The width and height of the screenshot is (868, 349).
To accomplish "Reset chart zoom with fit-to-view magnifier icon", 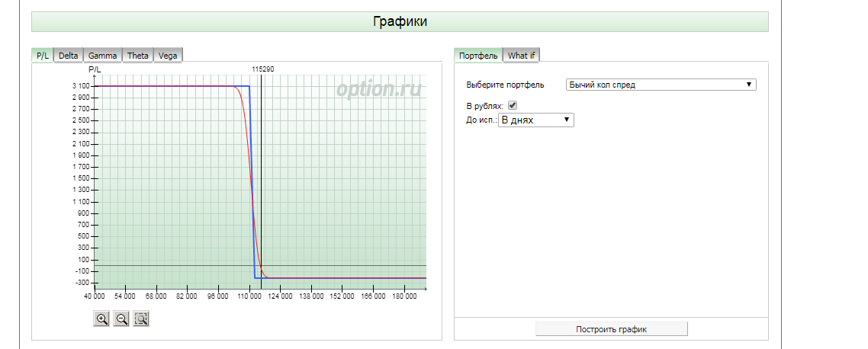I will [x=141, y=319].
